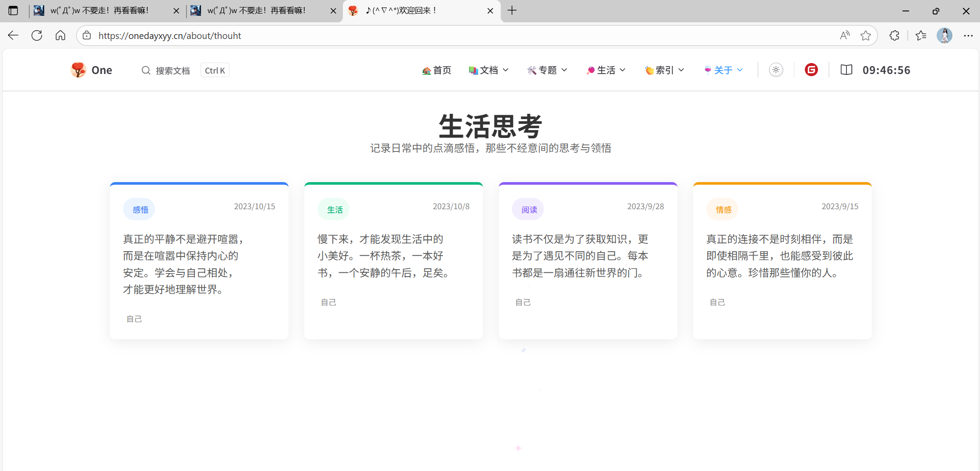Expand the 专题 dropdown menu
The width and height of the screenshot is (980, 471).
(547, 70)
